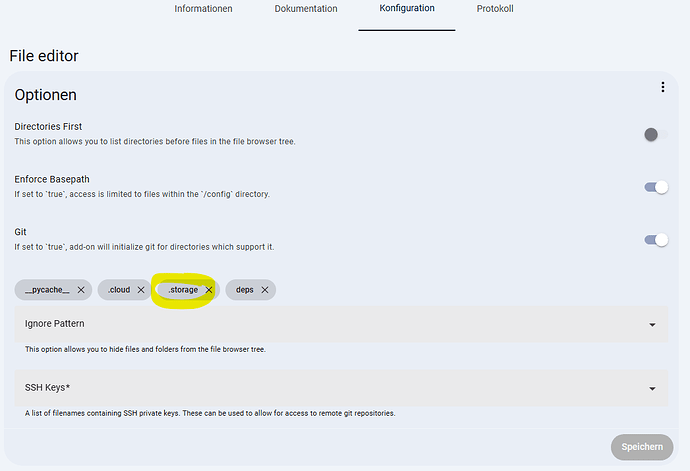
Task: Expand the Ignore Pattern dropdown arrow
Action: [x=652, y=325]
